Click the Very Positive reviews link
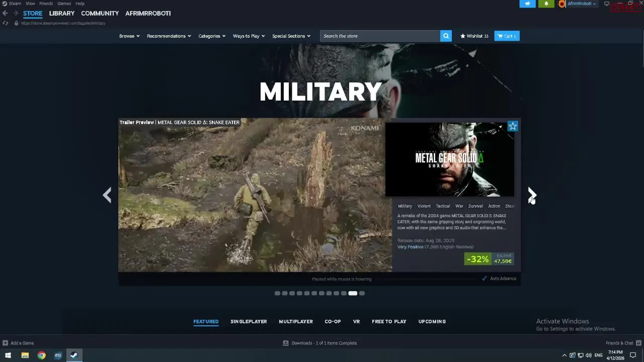Viewport: 644px width, 362px height. pos(411,247)
